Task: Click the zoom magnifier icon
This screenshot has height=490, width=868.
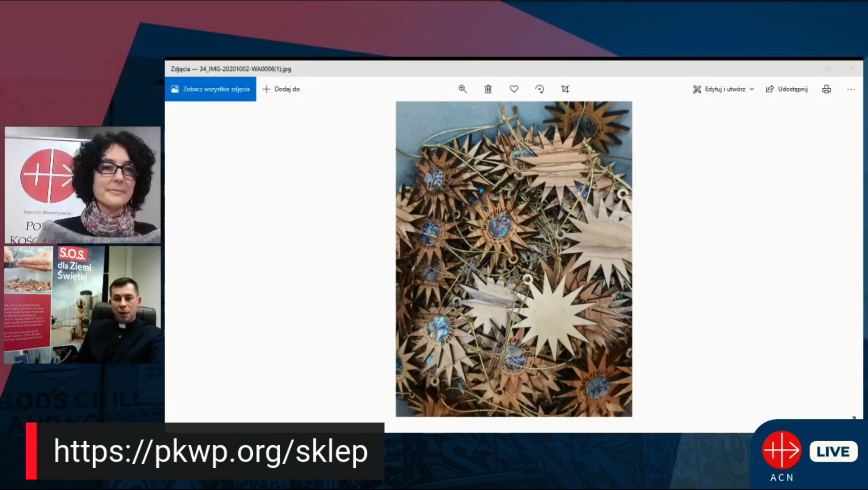Action: coord(462,89)
